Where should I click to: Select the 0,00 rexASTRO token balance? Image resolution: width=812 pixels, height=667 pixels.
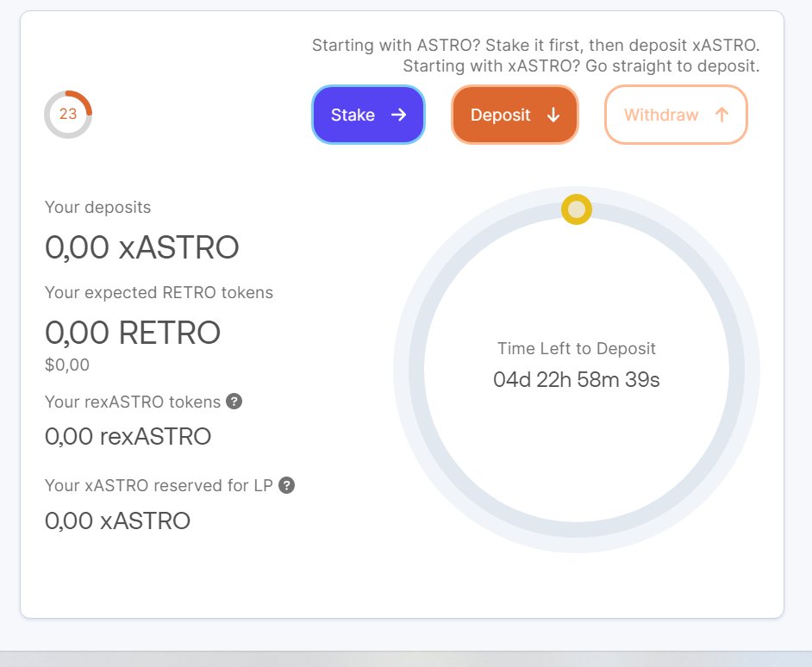click(x=128, y=436)
